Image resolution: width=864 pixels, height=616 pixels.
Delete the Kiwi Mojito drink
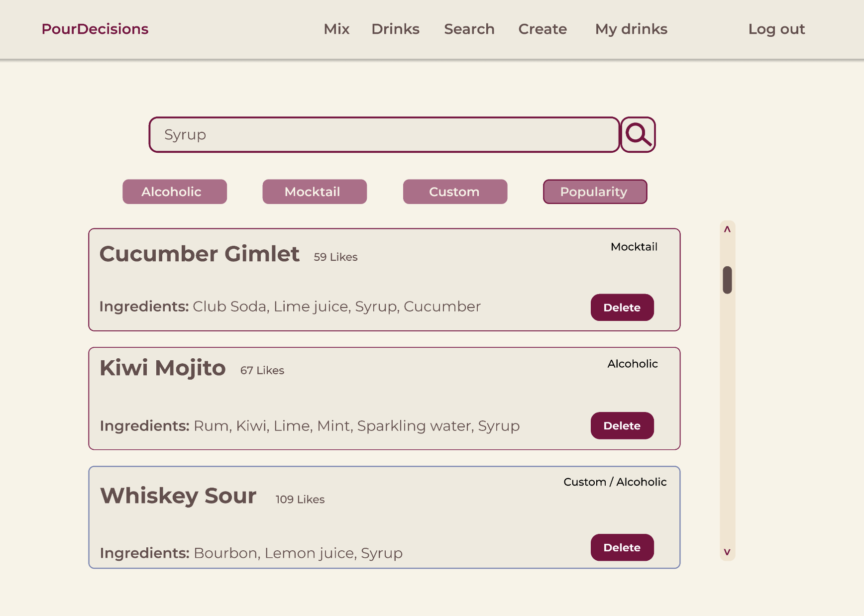[622, 425]
